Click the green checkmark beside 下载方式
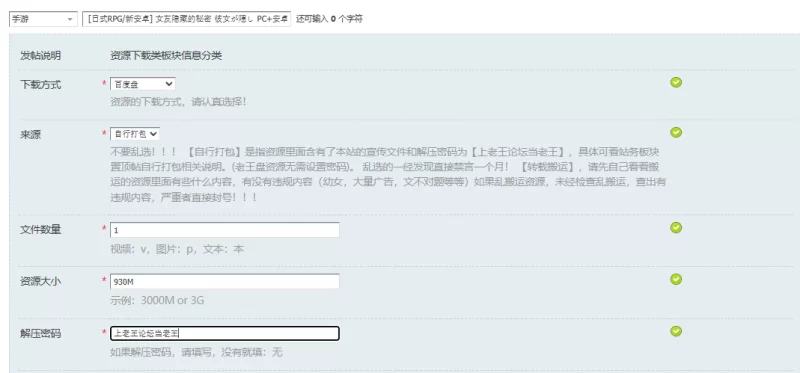 tap(676, 83)
